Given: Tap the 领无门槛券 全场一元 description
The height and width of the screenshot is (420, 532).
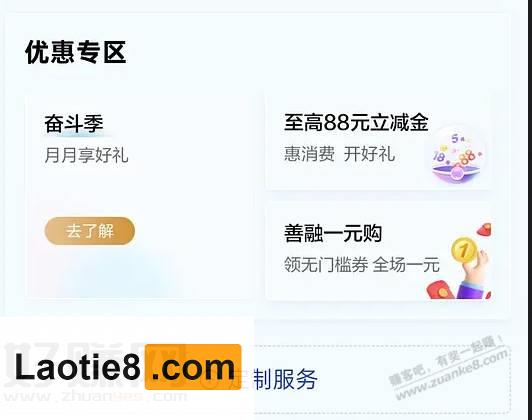Looking at the screenshot, I should (362, 264).
